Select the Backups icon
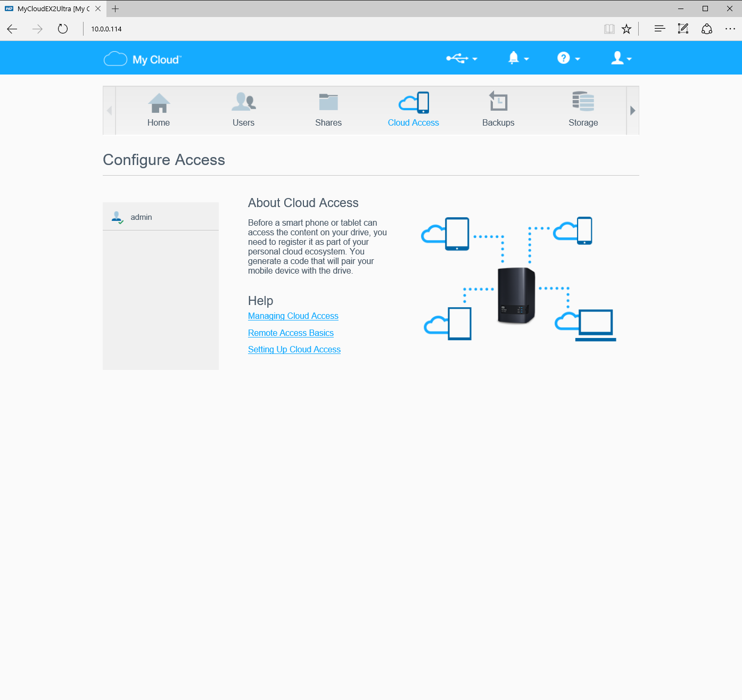 (x=498, y=102)
